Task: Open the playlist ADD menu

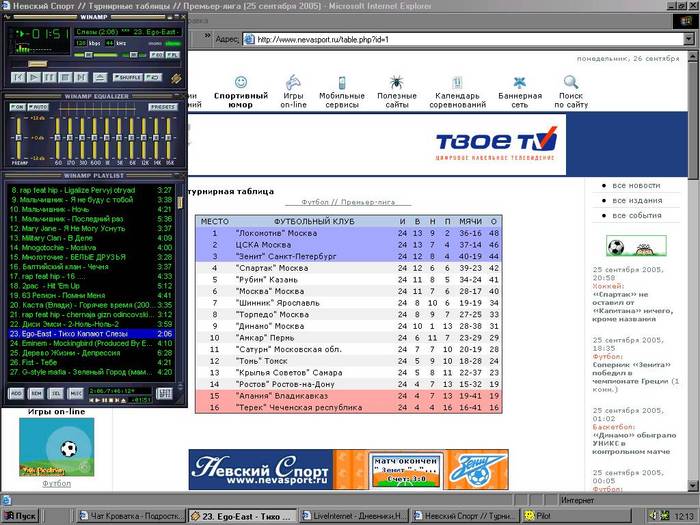Action: click(16, 393)
